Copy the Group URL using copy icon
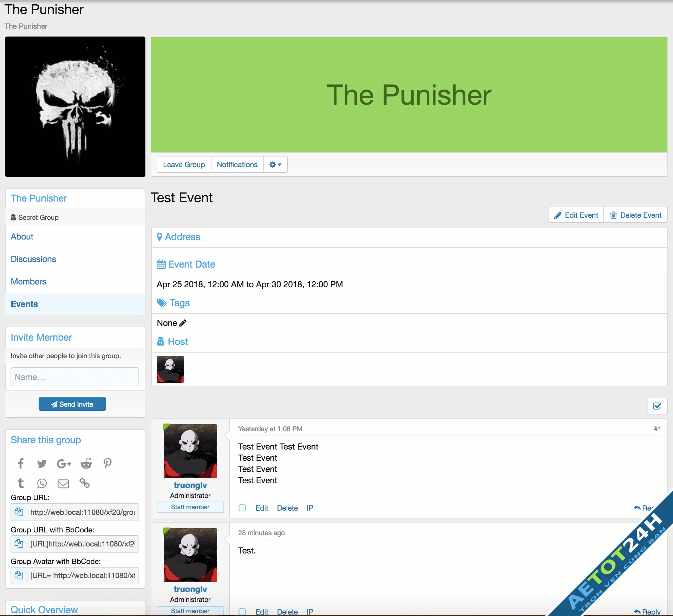This screenshot has width=673, height=616. tap(19, 512)
